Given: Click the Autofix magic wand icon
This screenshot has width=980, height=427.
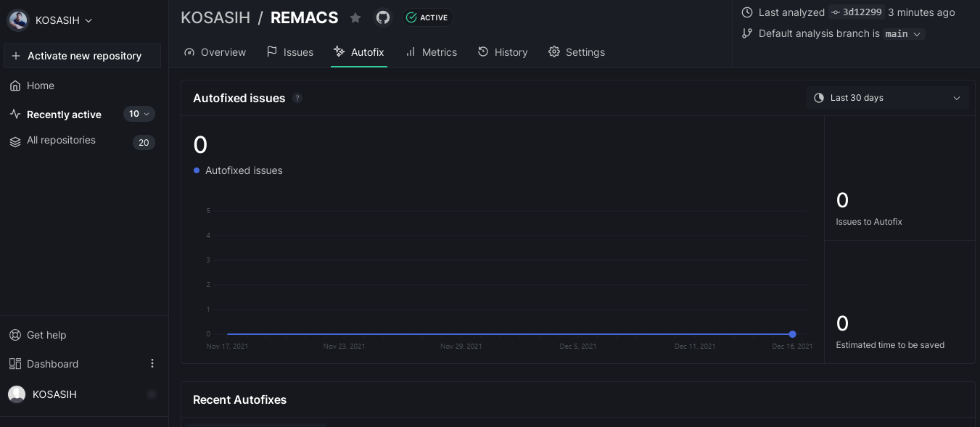Looking at the screenshot, I should 339,51.
